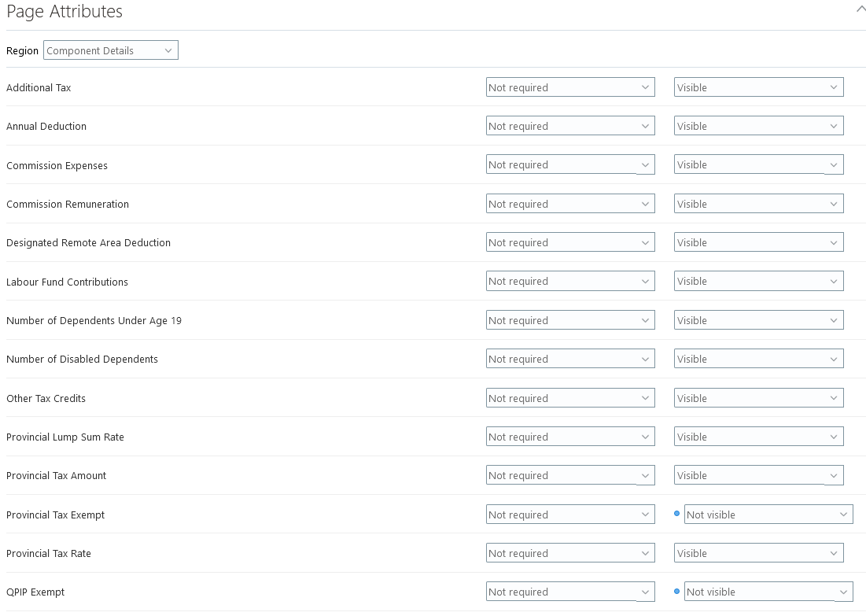Open Commission Expenses visibility dropdown

point(758,165)
